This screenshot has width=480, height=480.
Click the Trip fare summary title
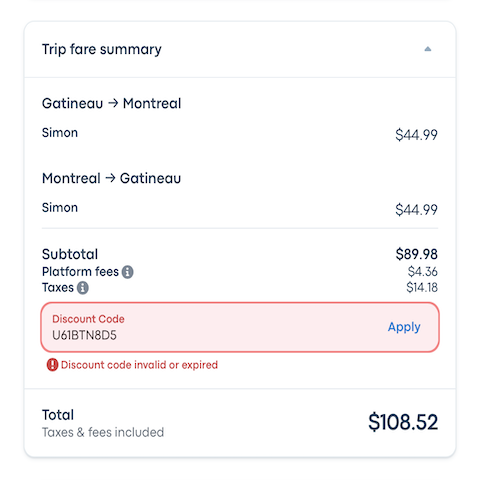102,49
